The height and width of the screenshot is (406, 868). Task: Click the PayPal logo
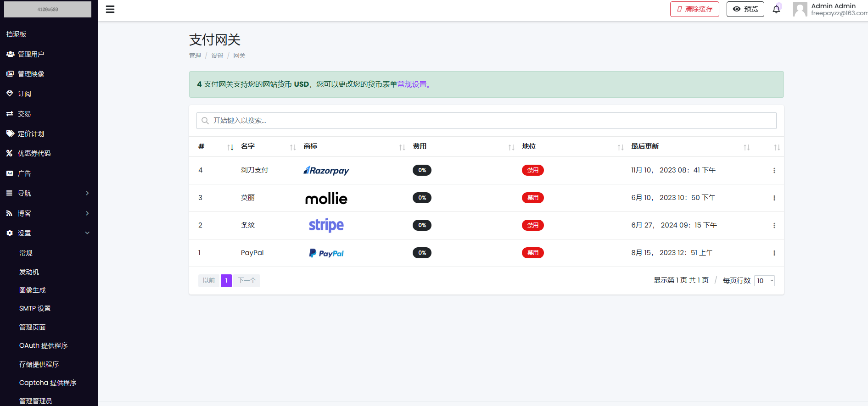pyautogui.click(x=326, y=253)
